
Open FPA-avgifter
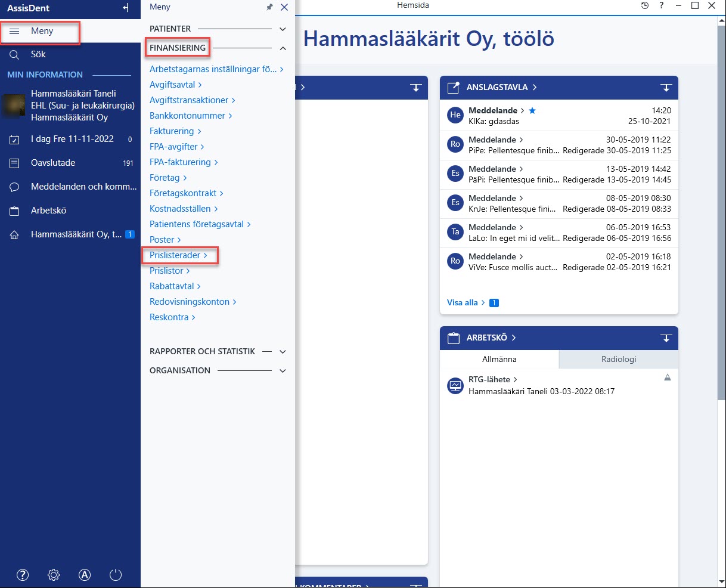click(177, 147)
